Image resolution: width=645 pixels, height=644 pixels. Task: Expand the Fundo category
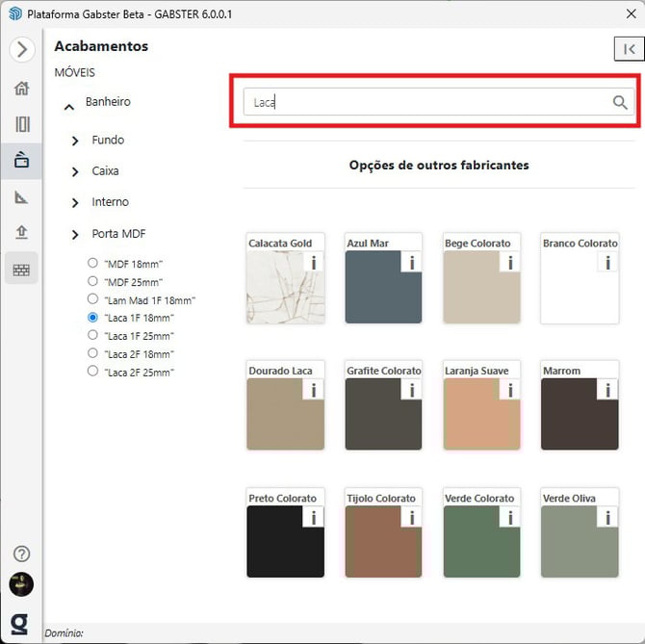tap(75, 141)
